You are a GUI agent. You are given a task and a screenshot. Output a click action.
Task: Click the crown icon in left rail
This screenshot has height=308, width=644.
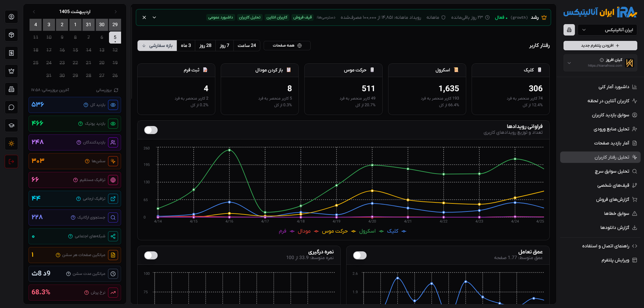click(x=11, y=71)
